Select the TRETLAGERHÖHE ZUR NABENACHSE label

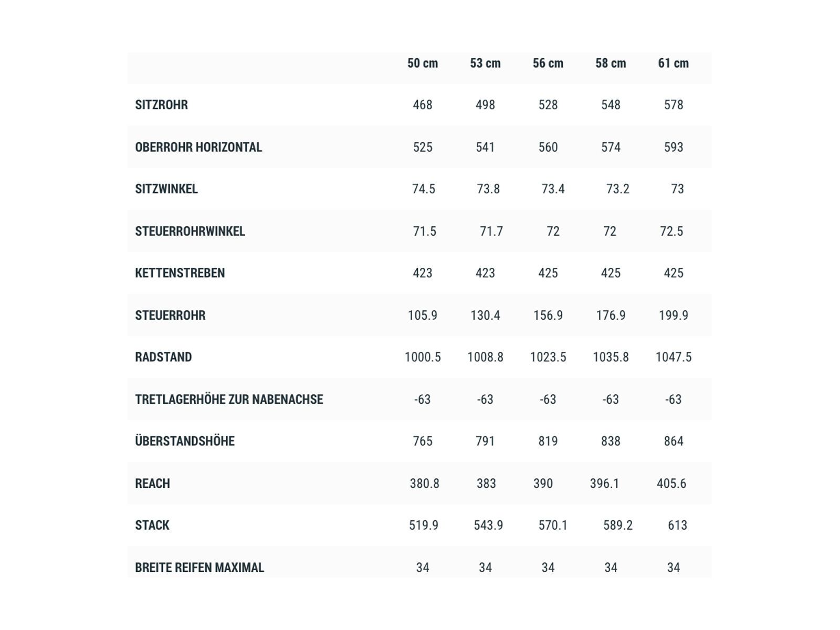pos(229,399)
